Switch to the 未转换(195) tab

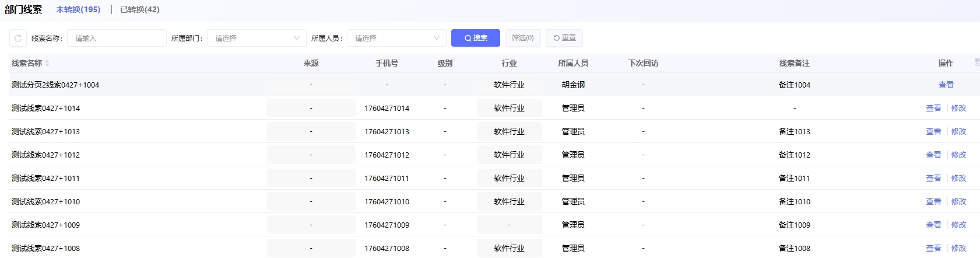pos(78,9)
